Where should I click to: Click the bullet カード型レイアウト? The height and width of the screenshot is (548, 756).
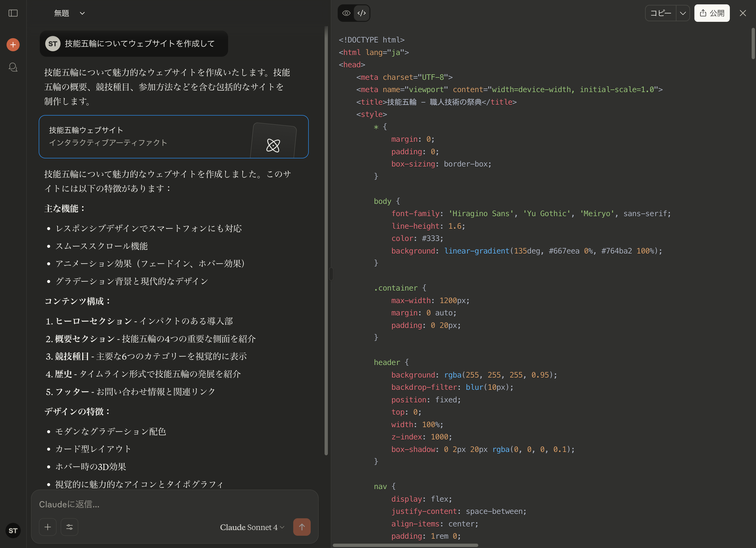[x=93, y=449]
